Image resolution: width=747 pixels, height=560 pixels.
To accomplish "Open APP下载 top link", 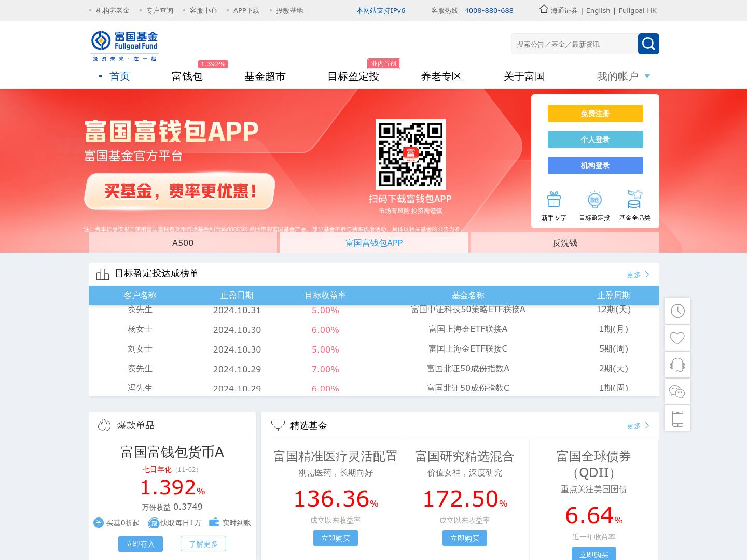I will pyautogui.click(x=246, y=10).
